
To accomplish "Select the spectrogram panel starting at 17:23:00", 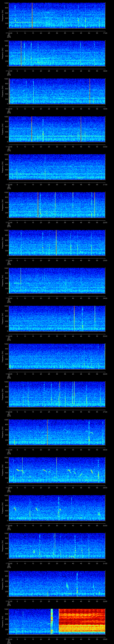I will (57, 281).
